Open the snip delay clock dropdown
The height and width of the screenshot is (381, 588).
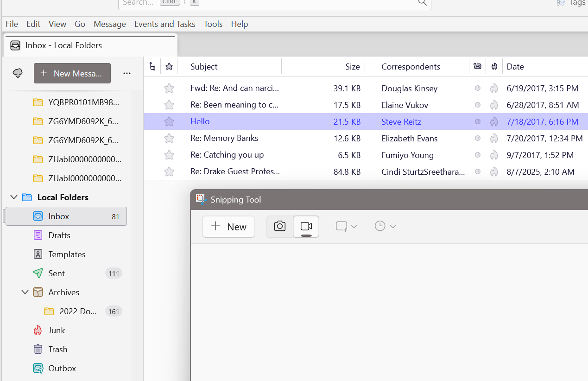pos(385,227)
